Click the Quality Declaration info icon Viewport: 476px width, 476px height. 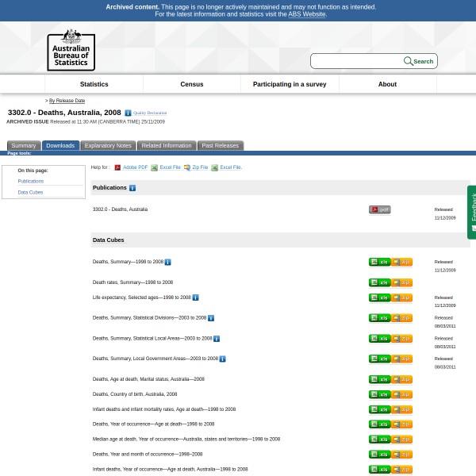click(128, 113)
